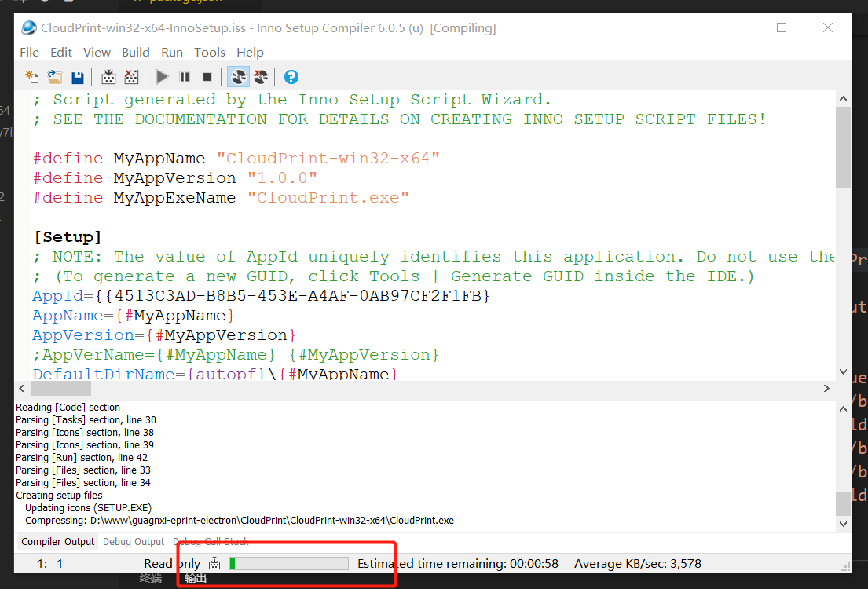The width and height of the screenshot is (868, 589).
Task: Open the Build menu
Action: pos(136,52)
